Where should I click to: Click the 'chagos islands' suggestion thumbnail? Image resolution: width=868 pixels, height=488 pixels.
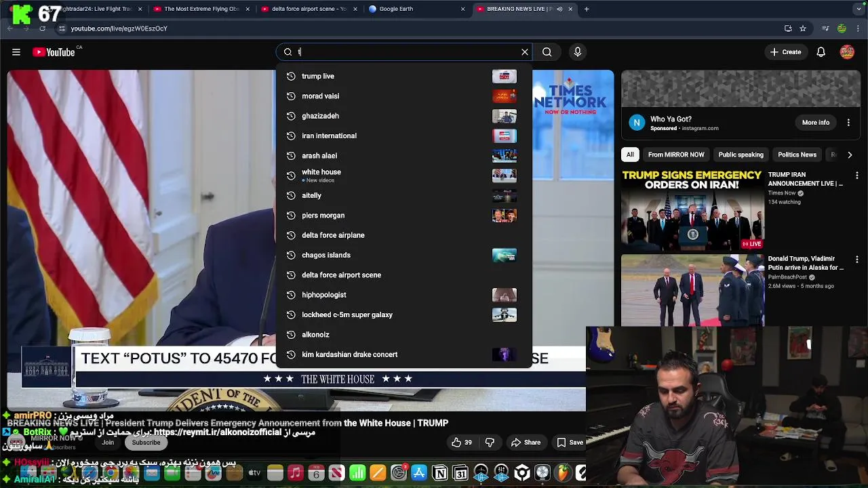pyautogui.click(x=504, y=255)
